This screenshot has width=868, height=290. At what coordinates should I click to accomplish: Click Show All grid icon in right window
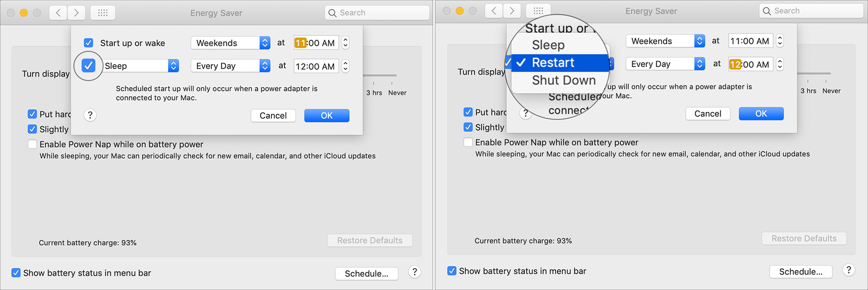pos(538,11)
